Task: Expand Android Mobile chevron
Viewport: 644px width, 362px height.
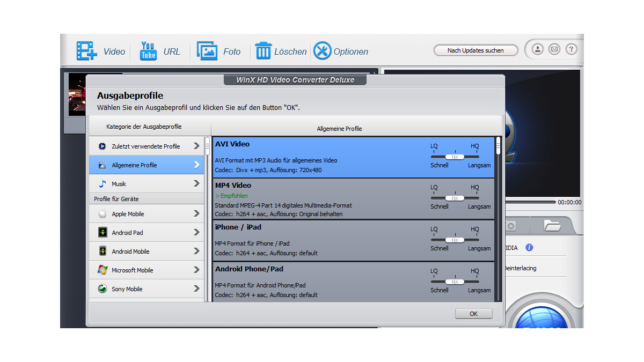Action: pos(196,252)
